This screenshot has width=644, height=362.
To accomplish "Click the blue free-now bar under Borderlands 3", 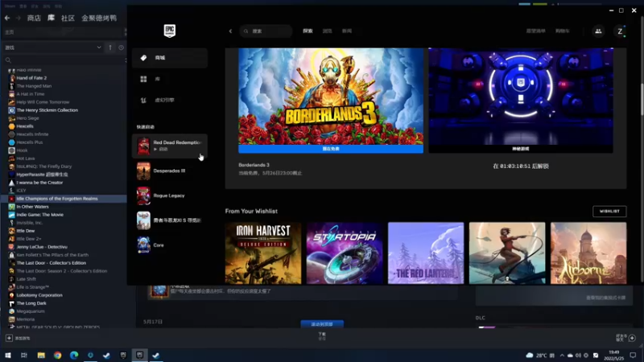I will [331, 149].
